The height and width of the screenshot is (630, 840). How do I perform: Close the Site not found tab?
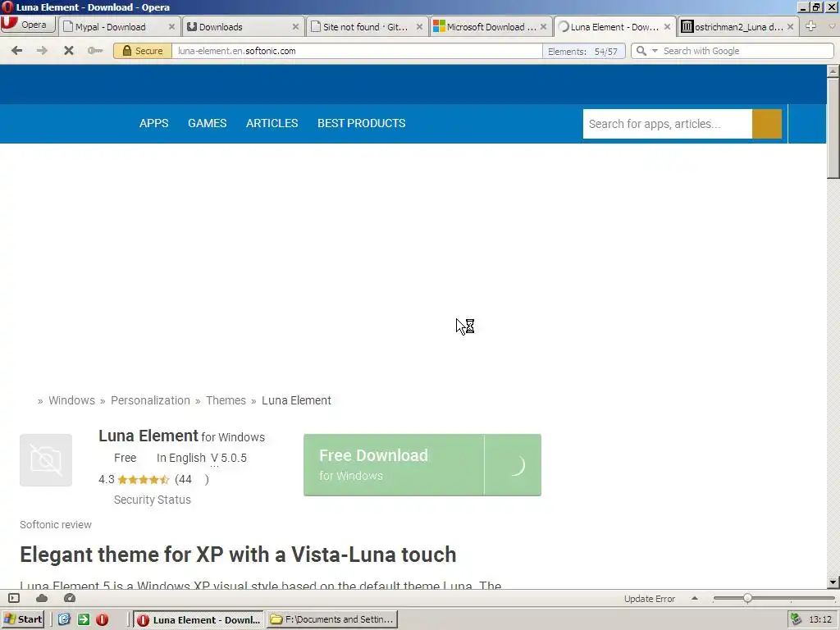[419, 27]
